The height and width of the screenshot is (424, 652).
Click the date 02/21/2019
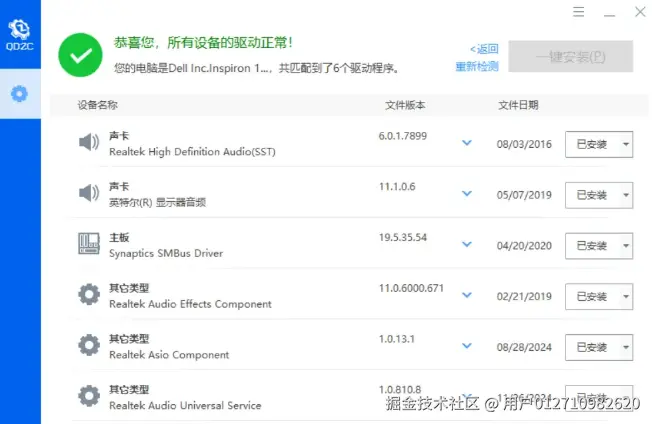click(x=524, y=296)
